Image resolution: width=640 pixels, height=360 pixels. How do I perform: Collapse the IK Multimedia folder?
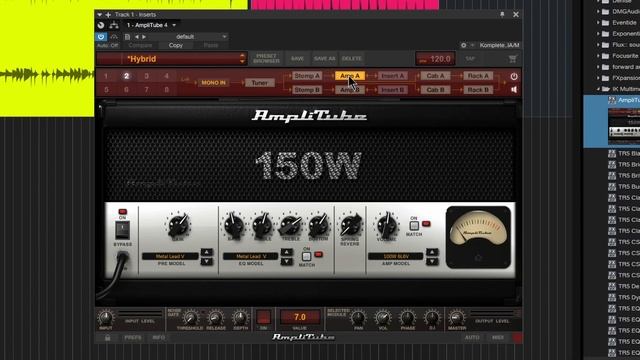point(598,89)
